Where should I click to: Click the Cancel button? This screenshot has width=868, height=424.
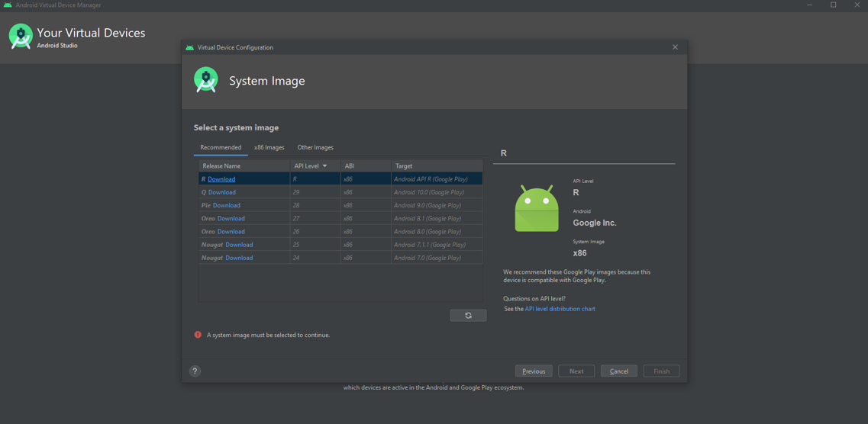619,371
